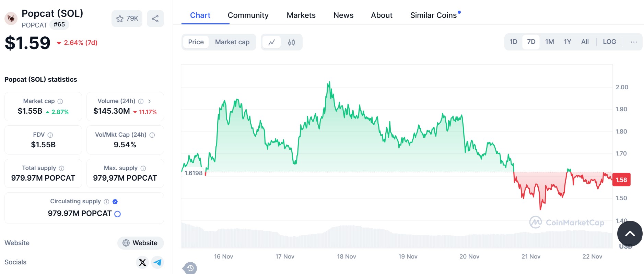Toggle chart to Market cap view
Image resolution: width=644 pixels, height=274 pixels.
[232, 42]
